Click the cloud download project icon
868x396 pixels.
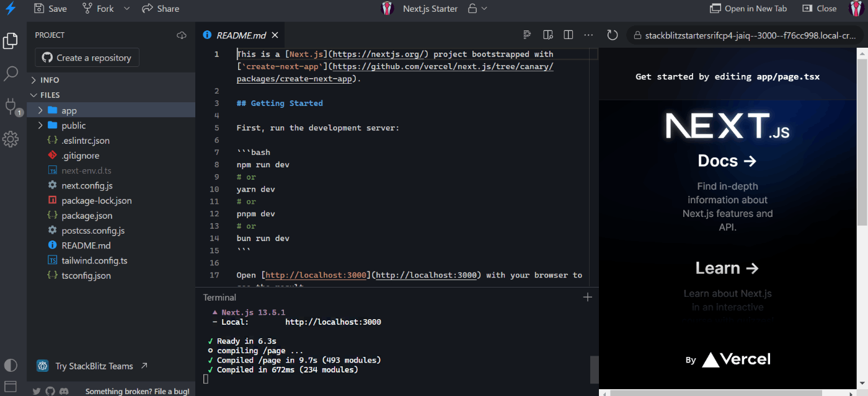pyautogui.click(x=182, y=35)
